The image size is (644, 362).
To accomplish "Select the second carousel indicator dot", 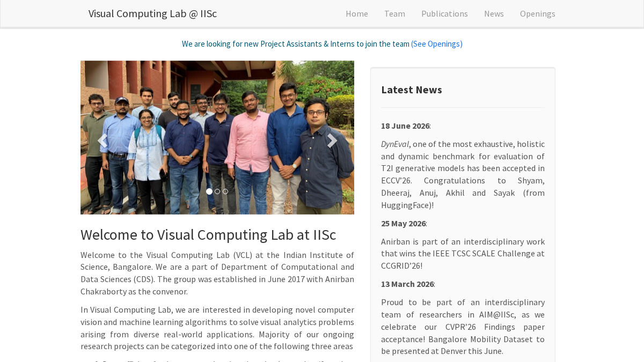I will [x=217, y=191].
